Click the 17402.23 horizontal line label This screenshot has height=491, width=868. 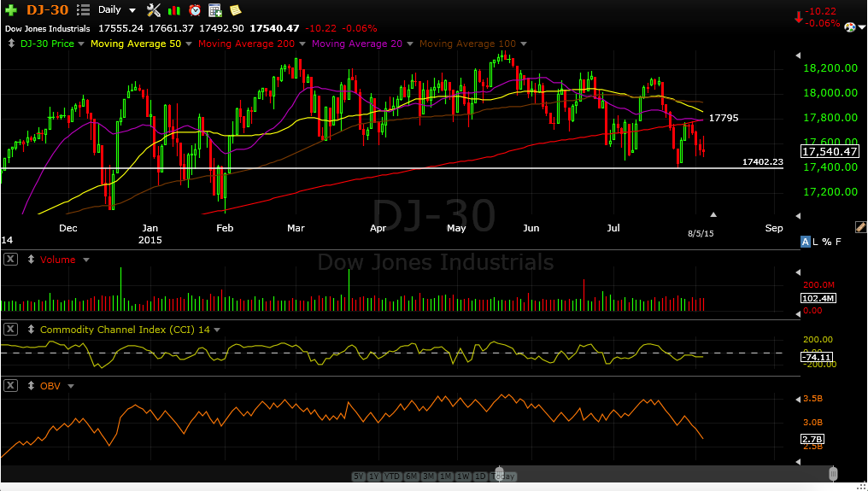763,161
